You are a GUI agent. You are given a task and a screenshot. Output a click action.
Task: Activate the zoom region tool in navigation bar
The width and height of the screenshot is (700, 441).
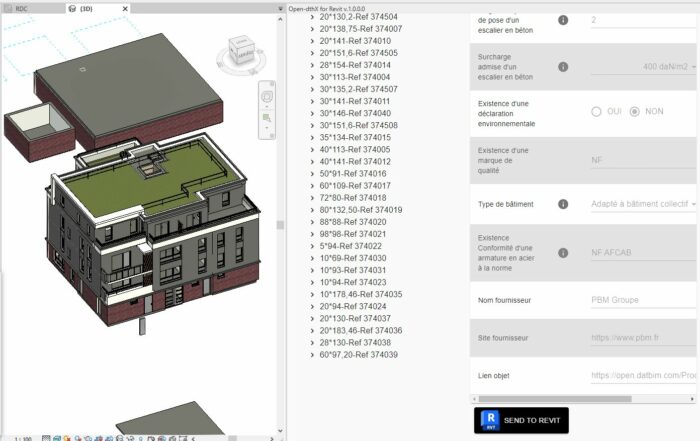(x=267, y=119)
